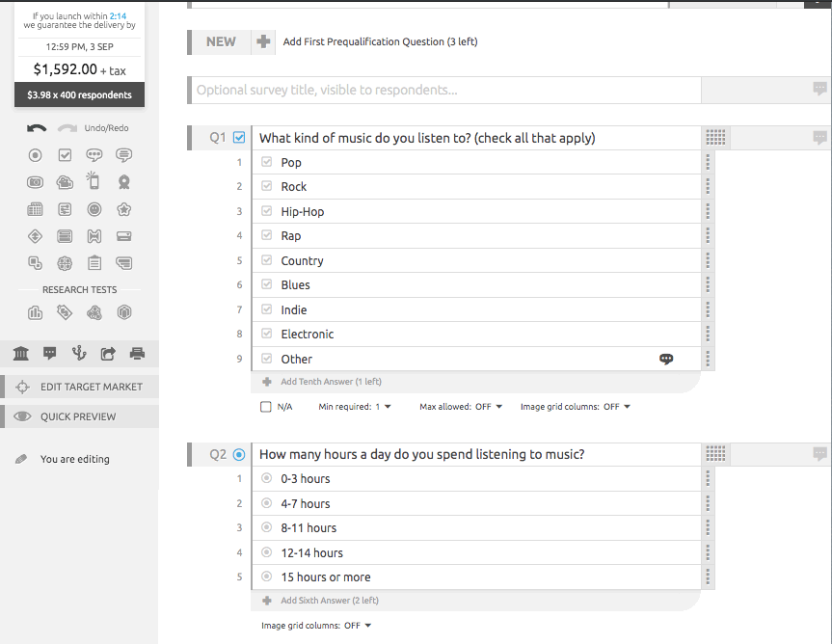
Task: Click the printer icon in sidebar toolbar
Action: click(x=138, y=353)
